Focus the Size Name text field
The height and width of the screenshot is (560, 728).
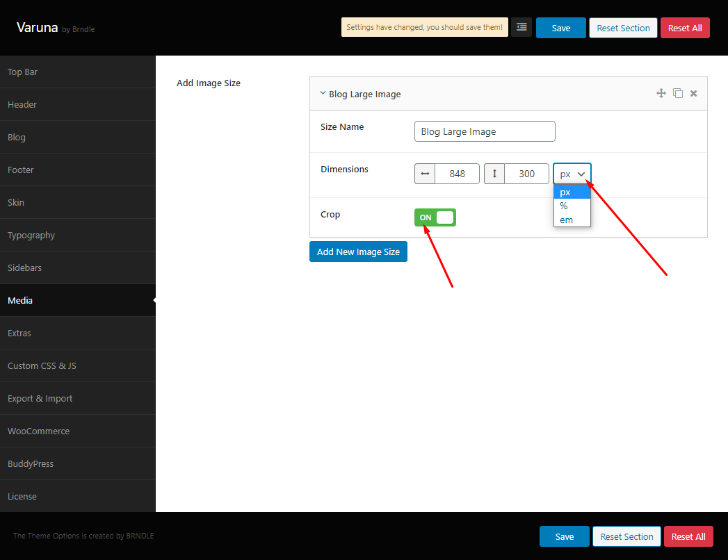pos(485,131)
